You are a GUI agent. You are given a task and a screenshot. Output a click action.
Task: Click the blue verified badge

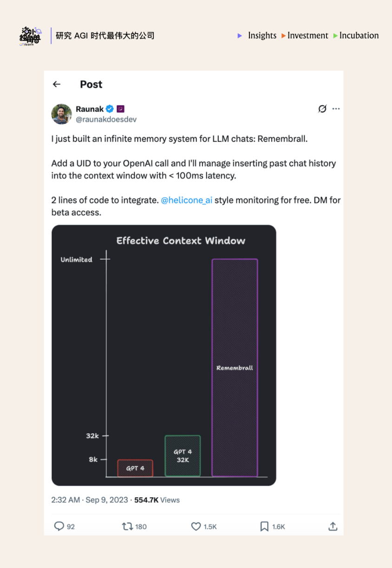pyautogui.click(x=110, y=109)
